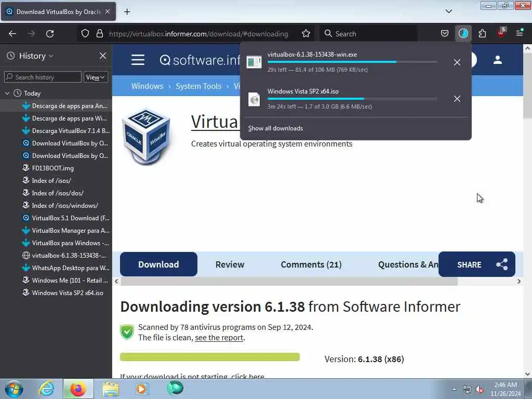Close the Download VirtualBox tab
The width and height of the screenshot is (532, 399).
coord(108,11)
